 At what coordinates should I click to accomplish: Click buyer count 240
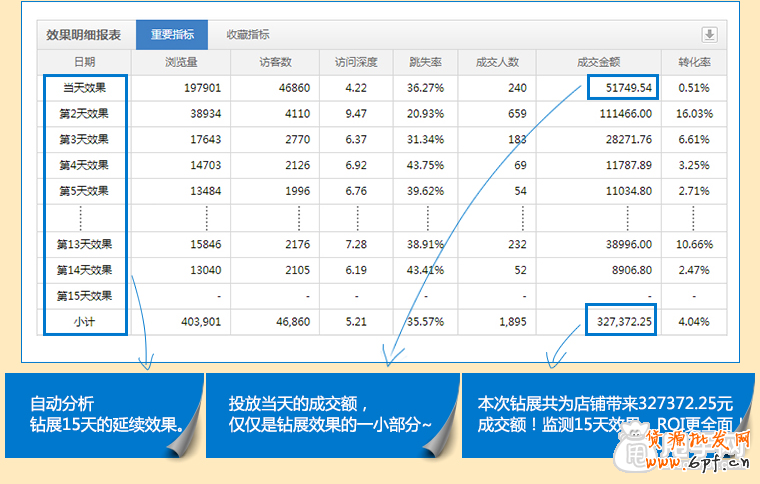pyautogui.click(x=517, y=88)
